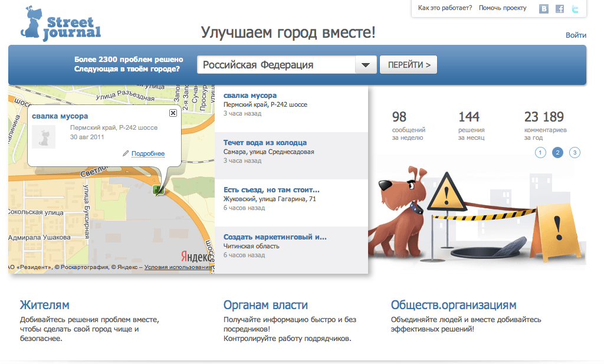
Task: Close the свалка мусора popup
Action: click(x=173, y=113)
